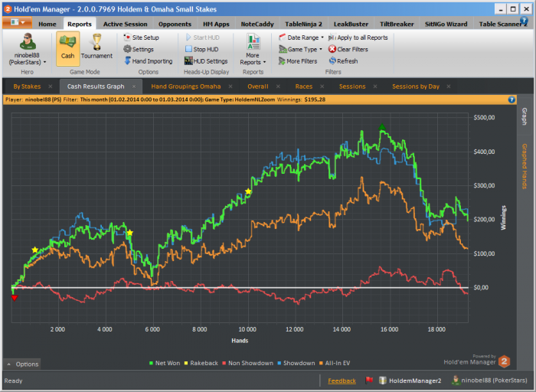536x392 pixels.
Task: Click Apply to all Reports
Action: coord(358,38)
